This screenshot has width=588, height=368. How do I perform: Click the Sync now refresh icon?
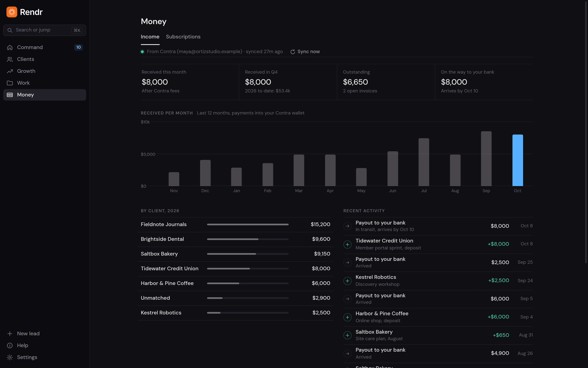[293, 52]
